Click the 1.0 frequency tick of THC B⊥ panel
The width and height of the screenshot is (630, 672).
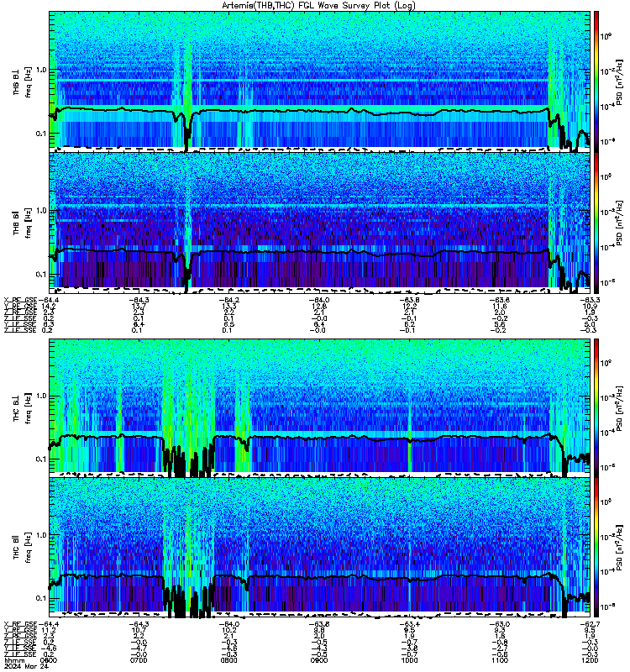point(41,396)
